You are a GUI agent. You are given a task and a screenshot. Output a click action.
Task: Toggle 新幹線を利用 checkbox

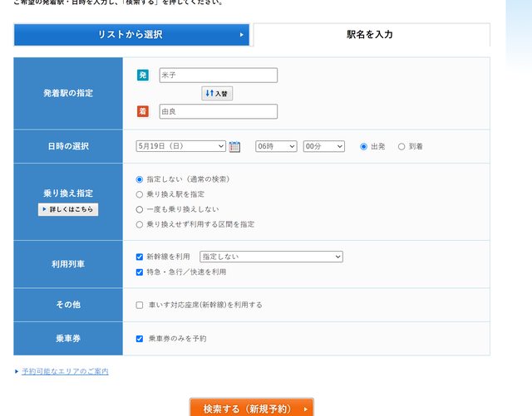(x=140, y=257)
